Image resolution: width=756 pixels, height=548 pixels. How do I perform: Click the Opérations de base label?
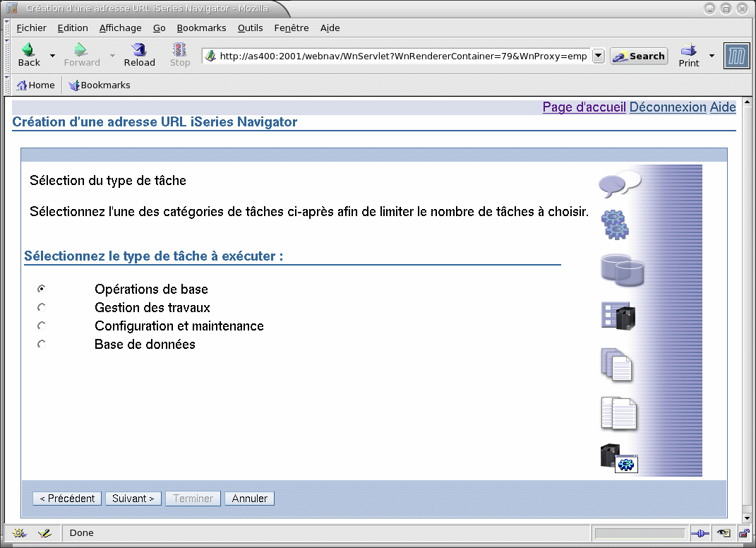[x=151, y=289]
